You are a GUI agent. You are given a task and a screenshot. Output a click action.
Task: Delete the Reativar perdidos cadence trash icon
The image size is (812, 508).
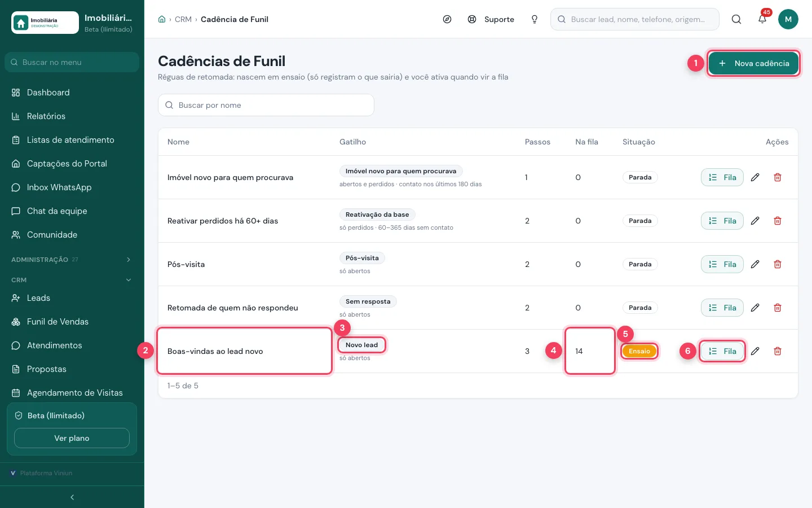pyautogui.click(x=778, y=221)
